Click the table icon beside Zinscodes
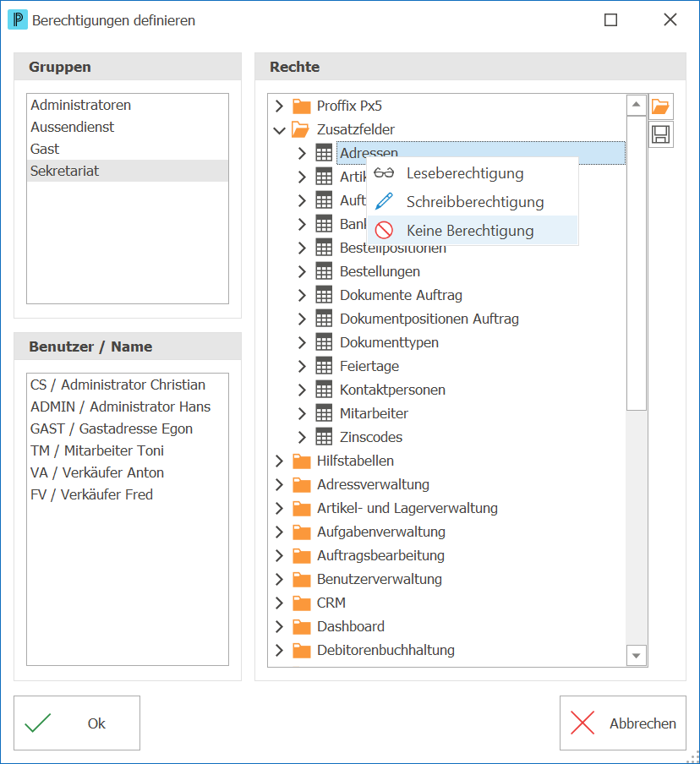The height and width of the screenshot is (764, 700). click(324, 437)
